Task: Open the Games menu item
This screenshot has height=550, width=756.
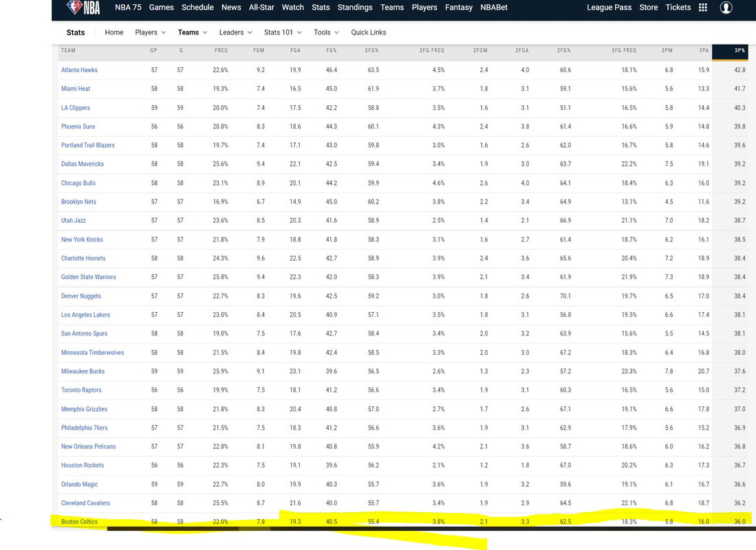Action: [x=161, y=8]
